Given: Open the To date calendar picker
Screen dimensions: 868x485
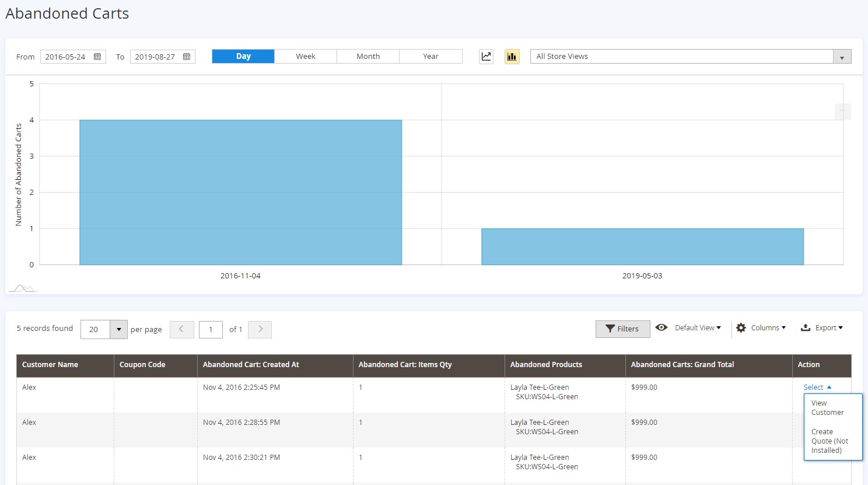Looking at the screenshot, I should (187, 57).
